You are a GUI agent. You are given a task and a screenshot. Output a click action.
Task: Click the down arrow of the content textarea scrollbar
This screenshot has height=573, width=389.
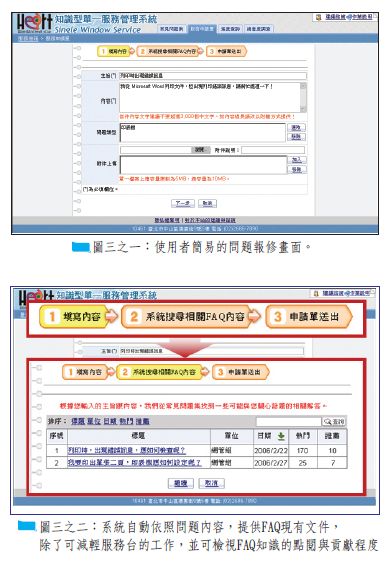(x=303, y=109)
